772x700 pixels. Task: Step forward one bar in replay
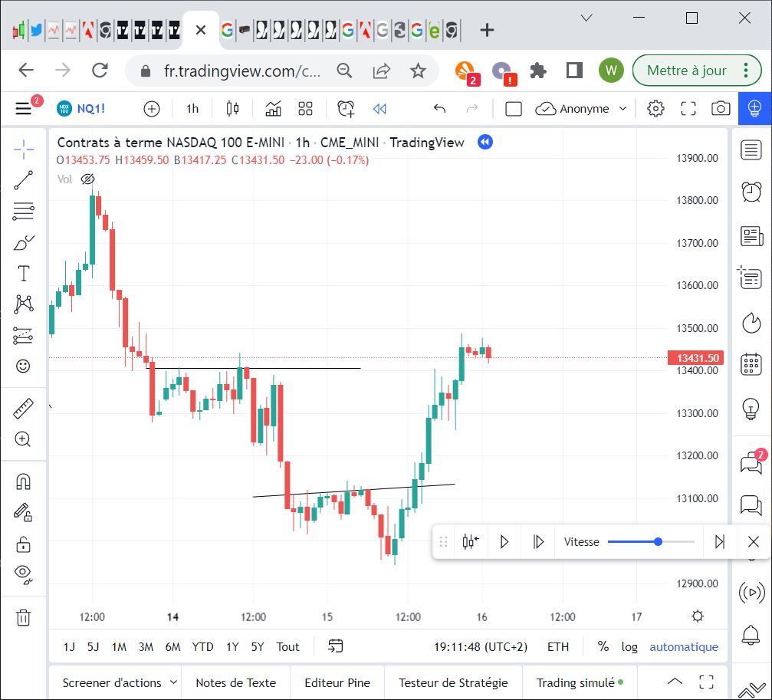(538, 542)
